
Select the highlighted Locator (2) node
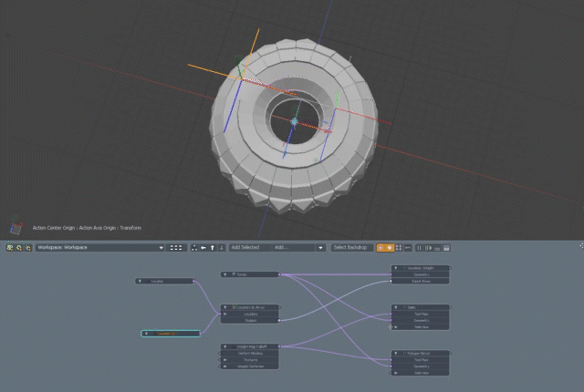coord(171,334)
